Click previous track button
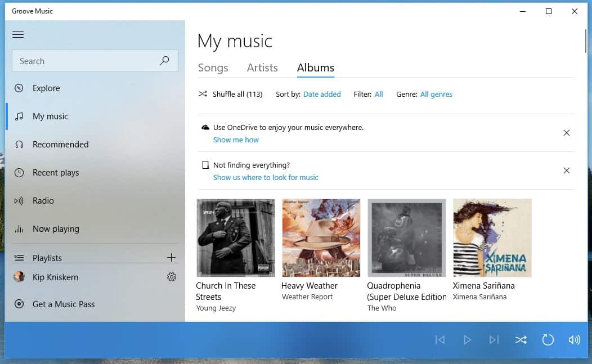The width and height of the screenshot is (592, 364). click(440, 340)
